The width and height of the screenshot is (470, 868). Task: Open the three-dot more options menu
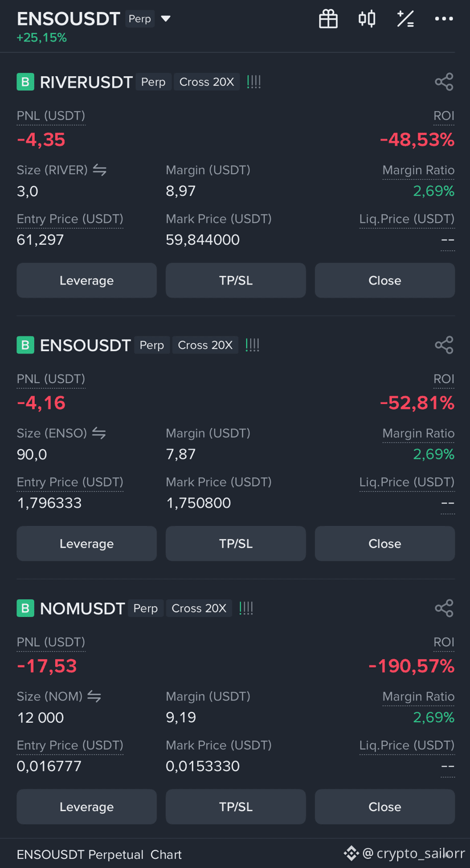pos(444,19)
